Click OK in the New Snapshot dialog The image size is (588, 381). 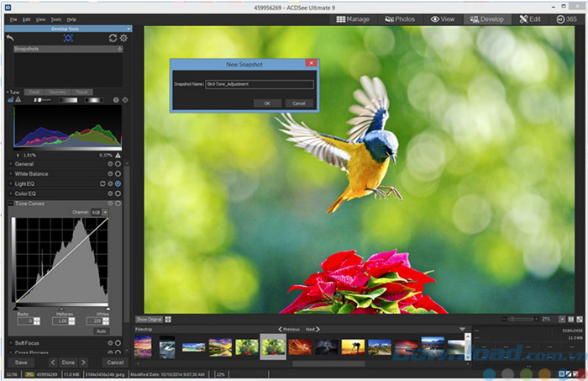(x=266, y=103)
